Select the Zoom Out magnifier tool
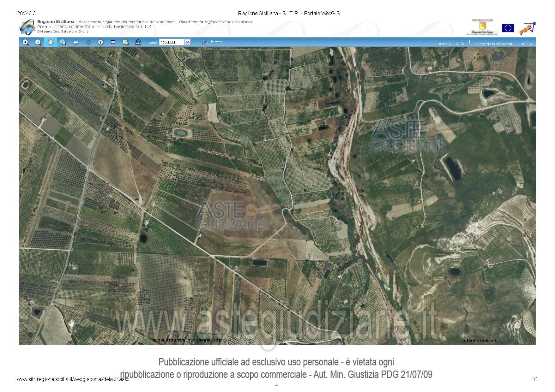Image resolution: width=555 pixels, height=392 pixels. [x=38, y=42]
